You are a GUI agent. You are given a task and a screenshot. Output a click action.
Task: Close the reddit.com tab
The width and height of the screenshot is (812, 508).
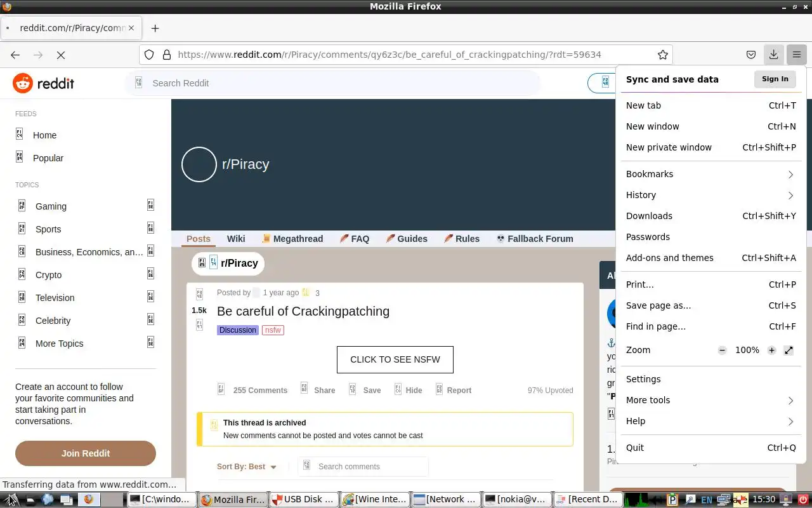131,28
